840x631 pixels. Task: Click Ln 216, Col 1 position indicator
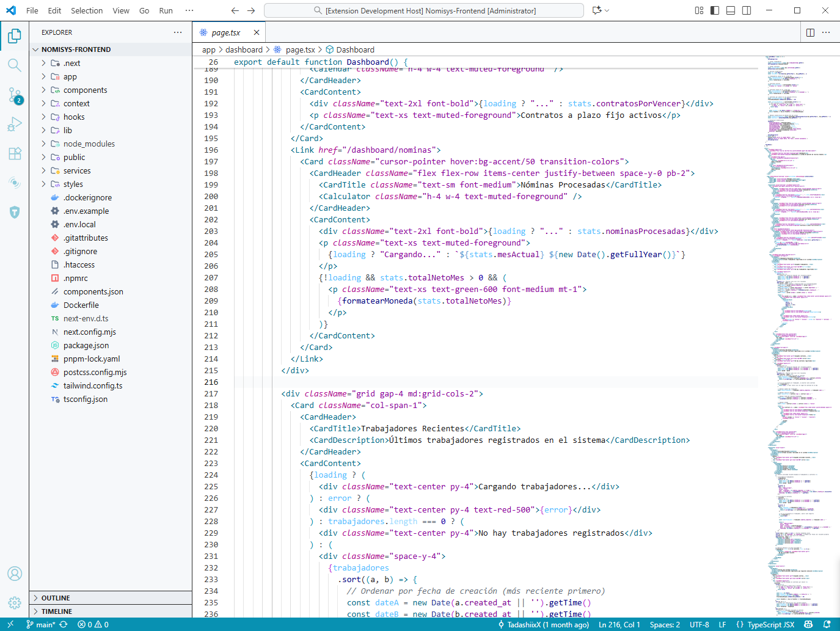(619, 624)
